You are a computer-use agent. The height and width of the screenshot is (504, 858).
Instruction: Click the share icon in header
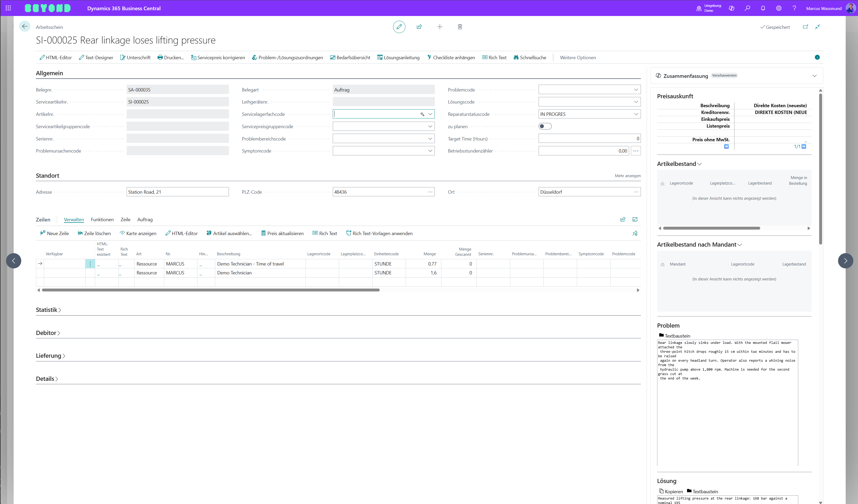tap(419, 27)
